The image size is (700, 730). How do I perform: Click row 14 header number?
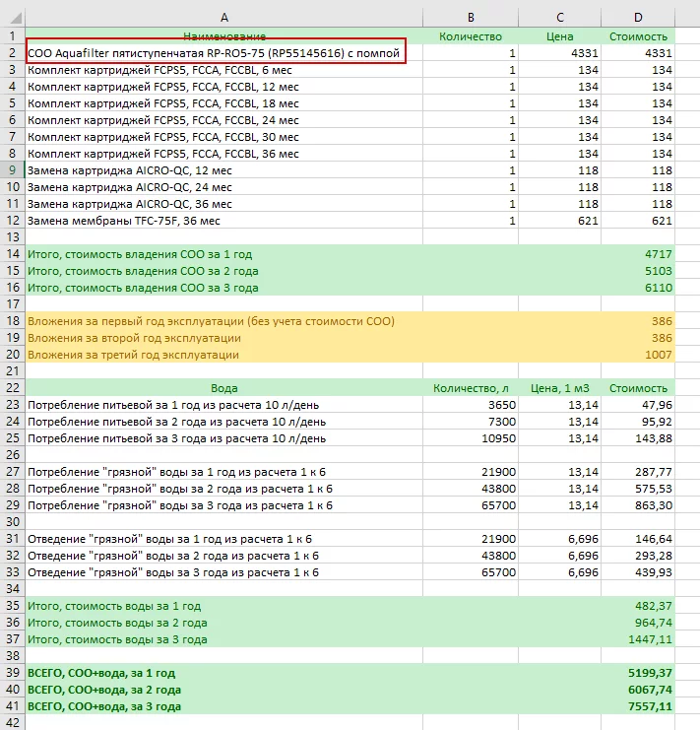point(12,253)
